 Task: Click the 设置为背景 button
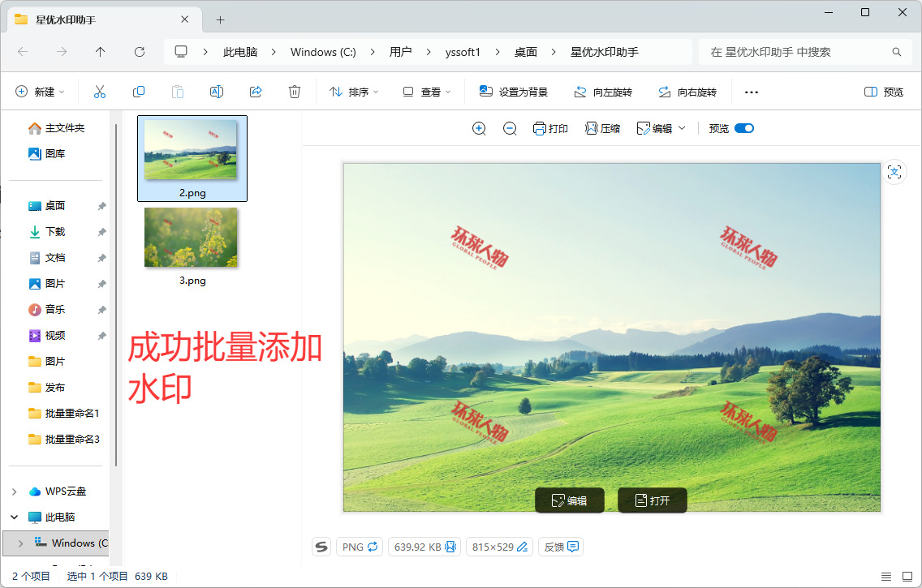pyautogui.click(x=513, y=92)
